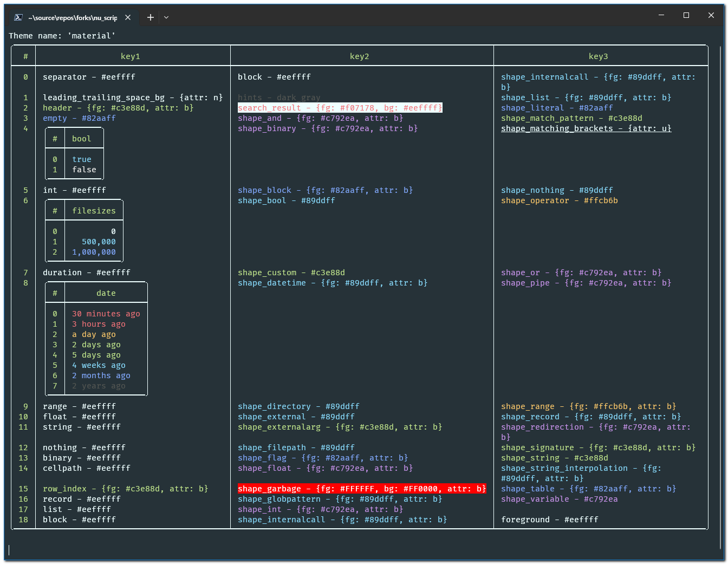Click the 'shape_binary - {fg: #c792ea, attr: b}' row
The width and height of the screenshot is (728, 564).
(328, 128)
